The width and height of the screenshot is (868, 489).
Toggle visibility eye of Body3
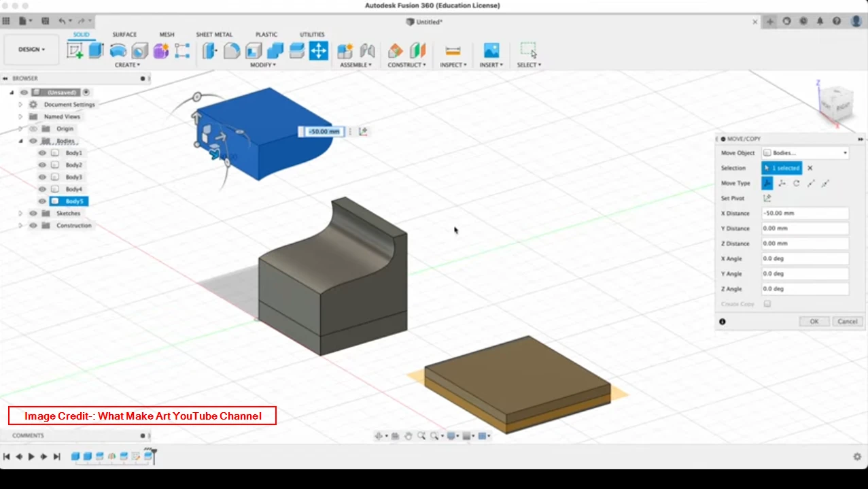pyautogui.click(x=42, y=177)
